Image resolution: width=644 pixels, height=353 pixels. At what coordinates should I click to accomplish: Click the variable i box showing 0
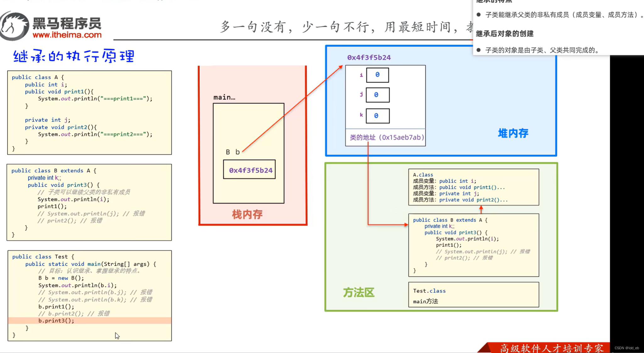(x=377, y=75)
